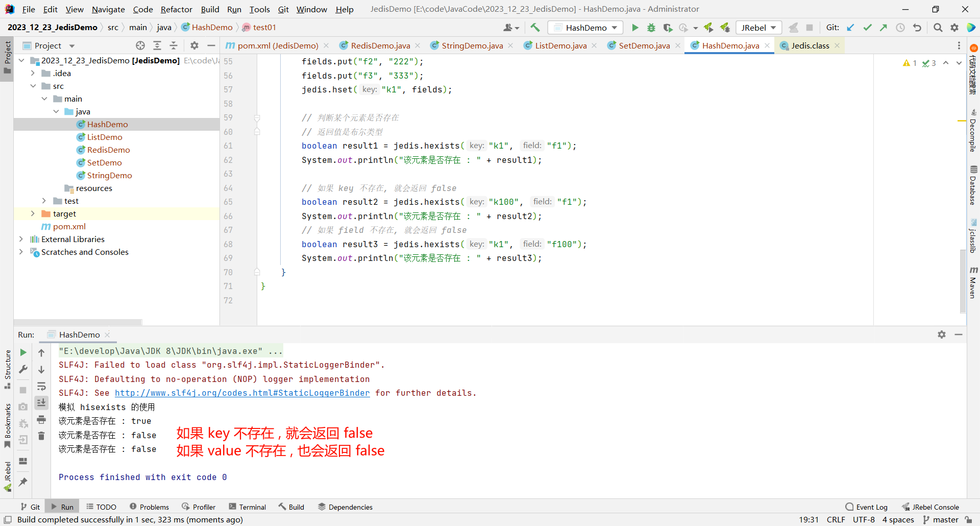Open the Tools menu
The height and width of the screenshot is (526, 980).
coord(259,9)
